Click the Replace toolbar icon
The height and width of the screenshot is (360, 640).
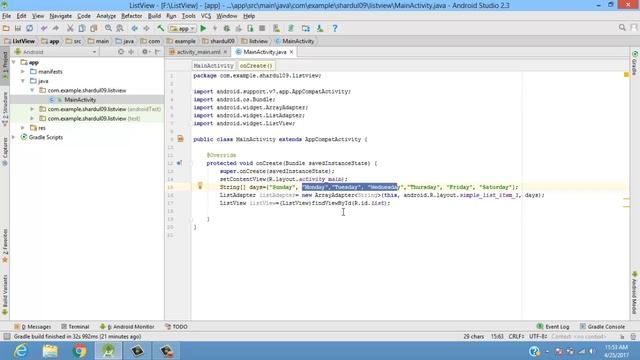120,28
